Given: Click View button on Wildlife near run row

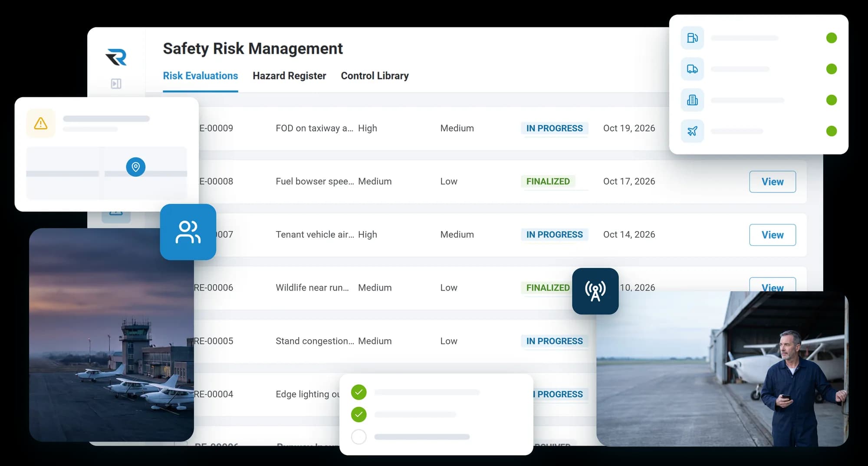Looking at the screenshot, I should click(773, 285).
